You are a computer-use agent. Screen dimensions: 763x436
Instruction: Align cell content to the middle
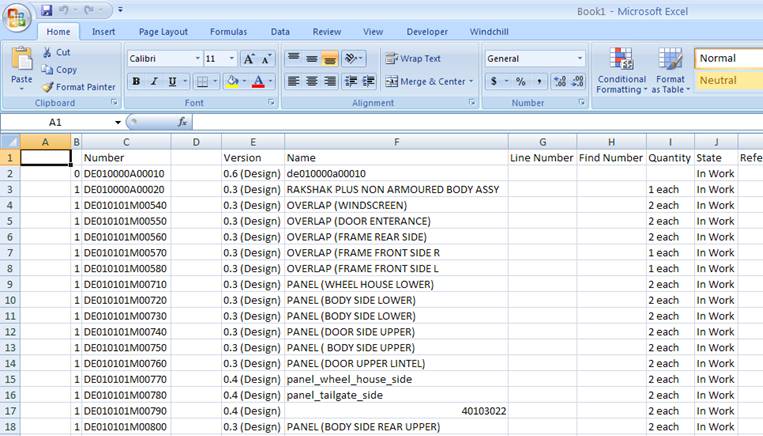click(x=312, y=59)
